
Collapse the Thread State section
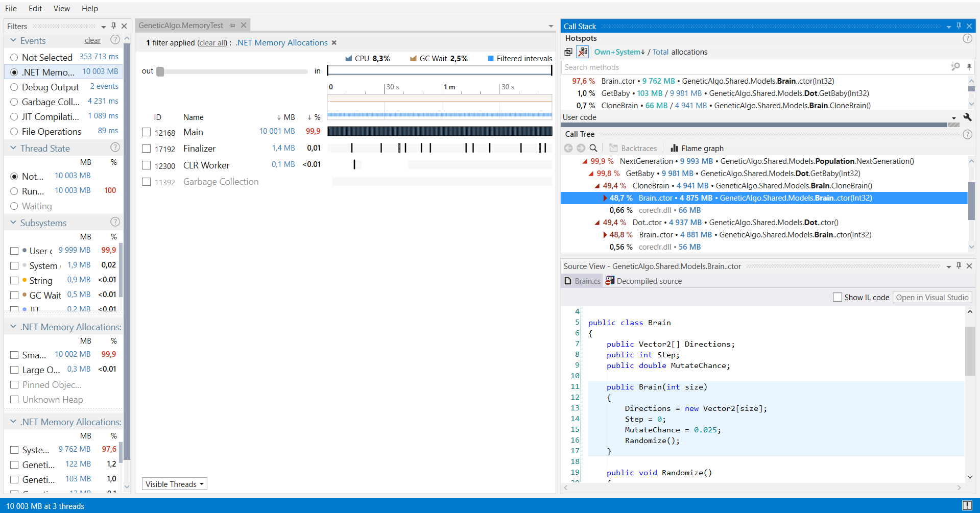[13, 148]
